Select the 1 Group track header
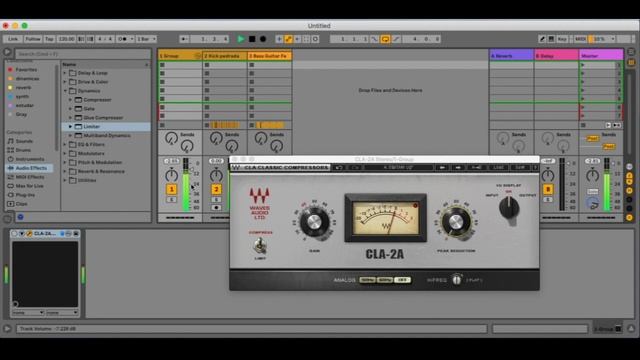640x360 pixels. [180, 56]
